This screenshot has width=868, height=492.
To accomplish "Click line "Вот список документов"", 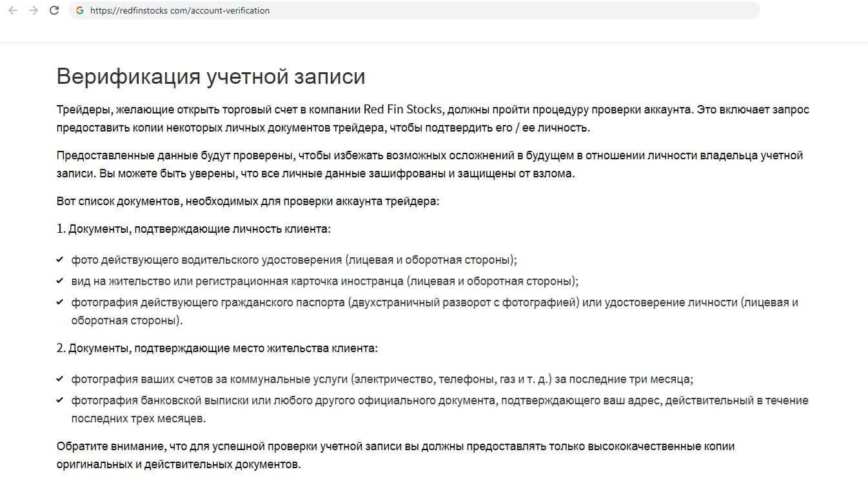I will coord(248,201).
